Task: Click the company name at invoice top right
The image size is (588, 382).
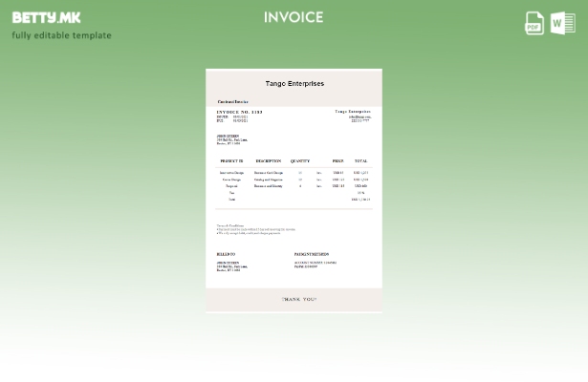Action: tap(352, 112)
